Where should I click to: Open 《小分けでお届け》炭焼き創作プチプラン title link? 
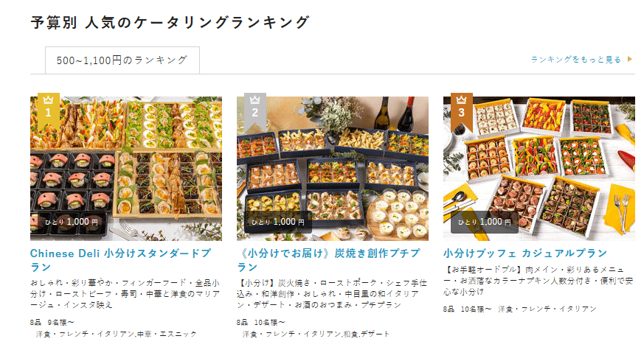point(328,260)
